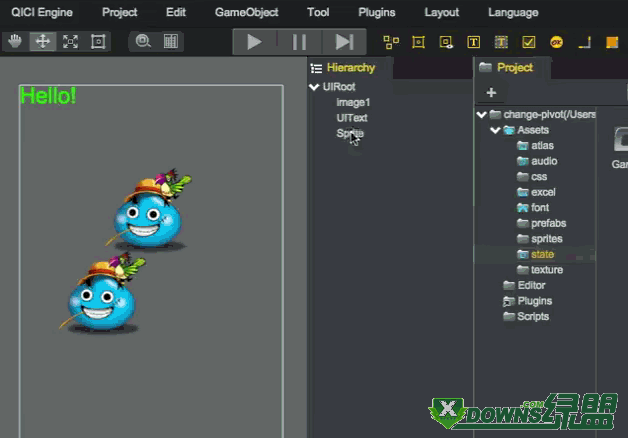Click the zoom magnifier icon
Viewport: 628px width, 438px height.
[x=143, y=41]
